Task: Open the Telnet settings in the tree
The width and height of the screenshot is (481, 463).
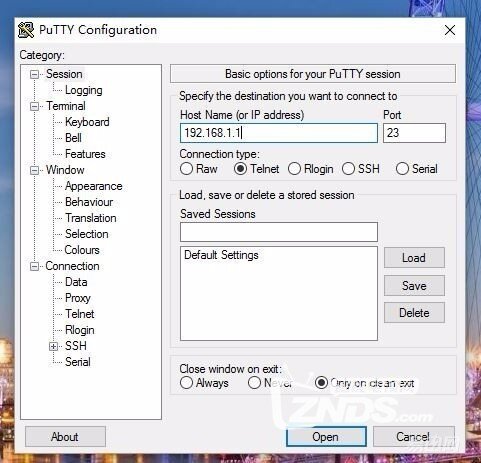Action: (80, 314)
